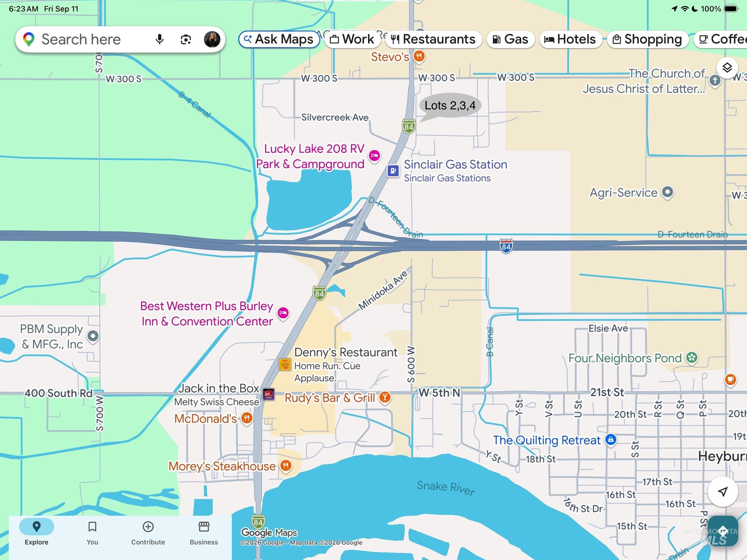
Task: Tap the Coffee category chip
Action: coord(720,40)
